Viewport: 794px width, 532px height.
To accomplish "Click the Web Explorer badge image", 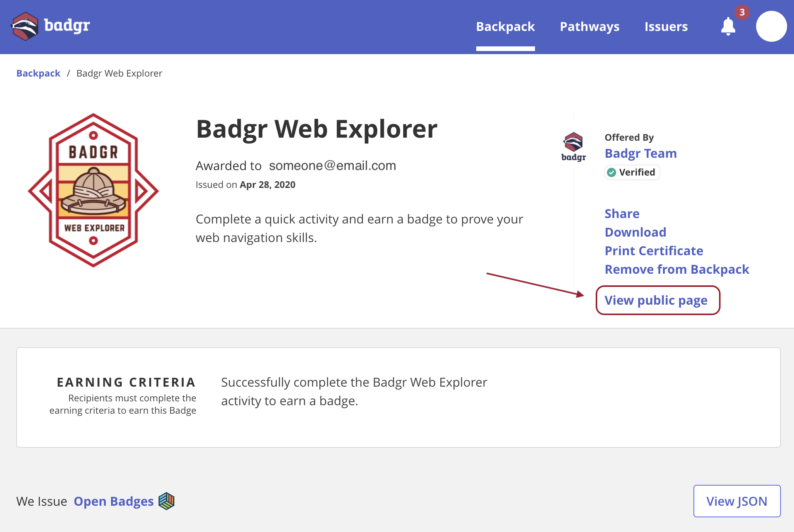I will pos(93,190).
